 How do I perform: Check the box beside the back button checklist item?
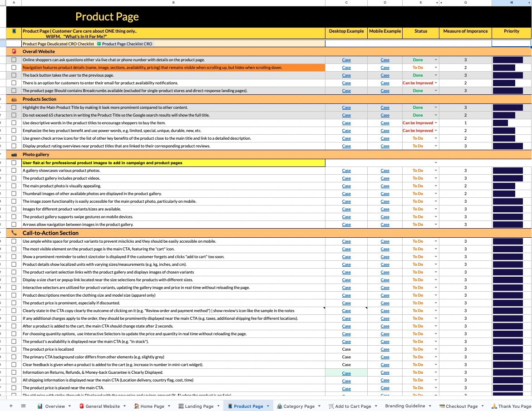point(14,75)
